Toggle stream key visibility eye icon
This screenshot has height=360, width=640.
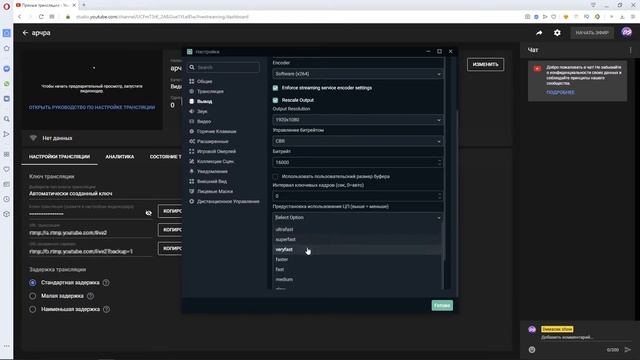coord(149,213)
